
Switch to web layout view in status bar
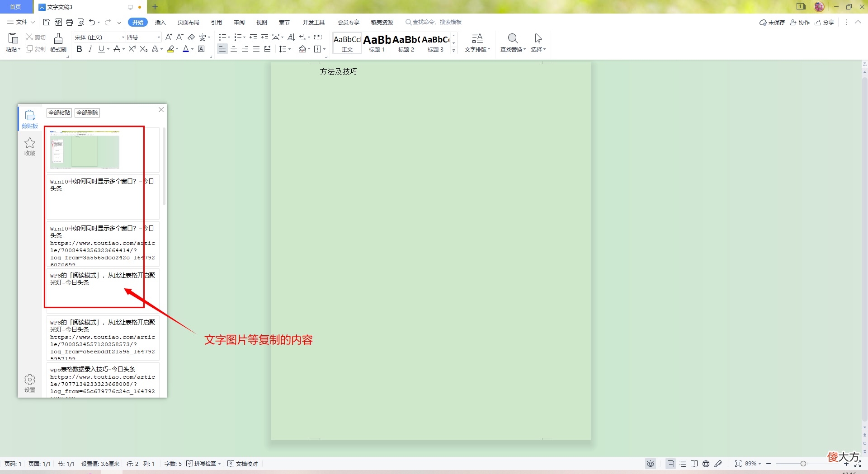point(706,464)
